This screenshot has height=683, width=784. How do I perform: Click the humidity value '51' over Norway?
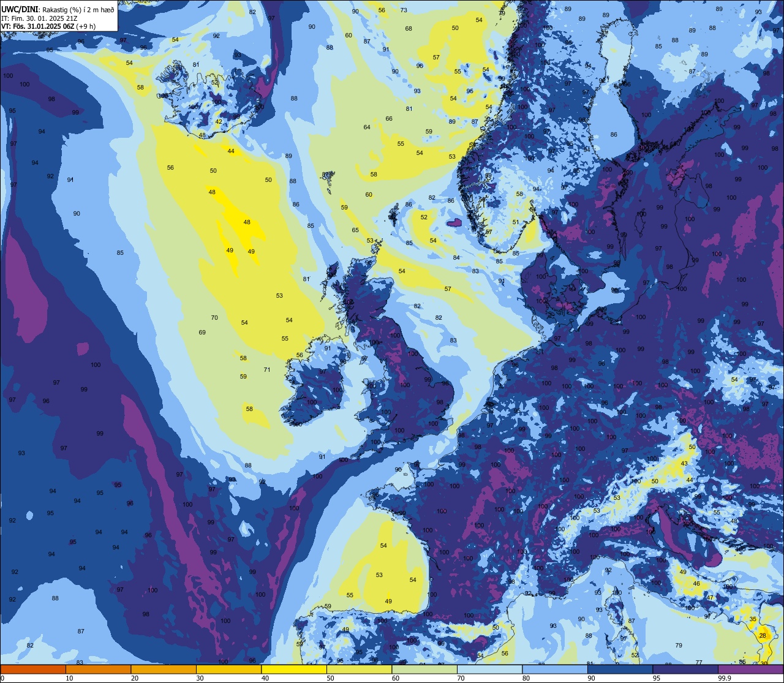click(516, 222)
